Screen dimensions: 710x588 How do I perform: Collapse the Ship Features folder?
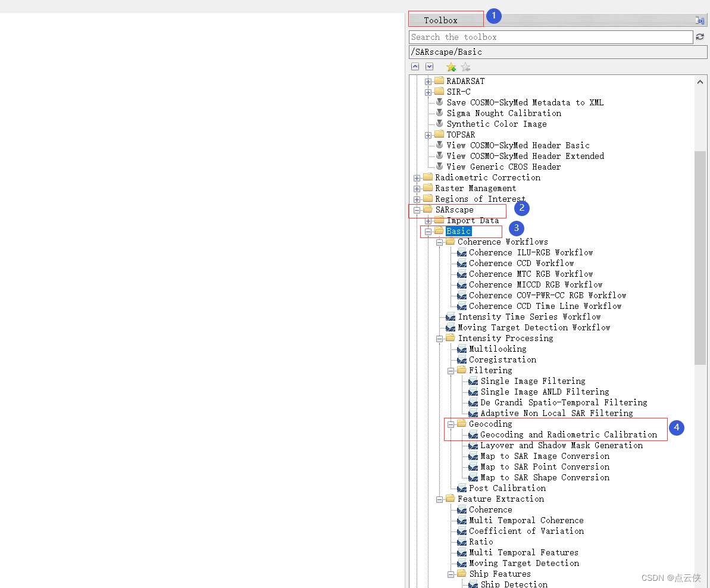pos(451,574)
